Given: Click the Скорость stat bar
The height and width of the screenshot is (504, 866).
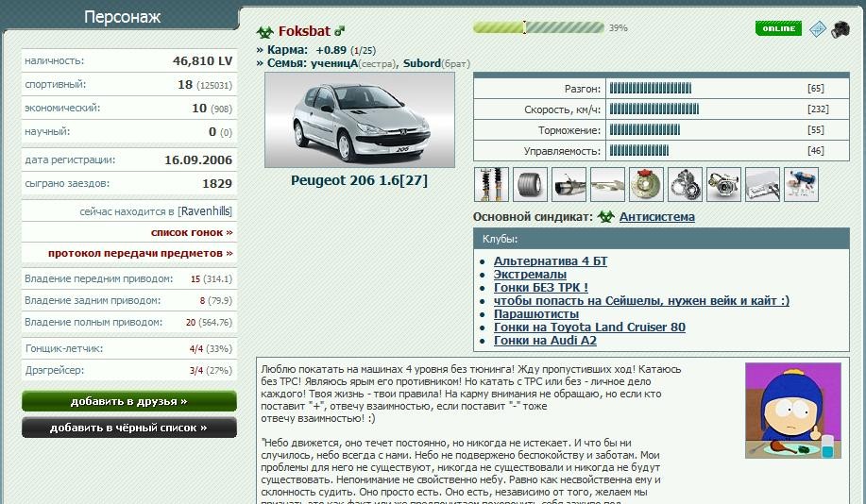Looking at the screenshot, I should coord(654,109).
